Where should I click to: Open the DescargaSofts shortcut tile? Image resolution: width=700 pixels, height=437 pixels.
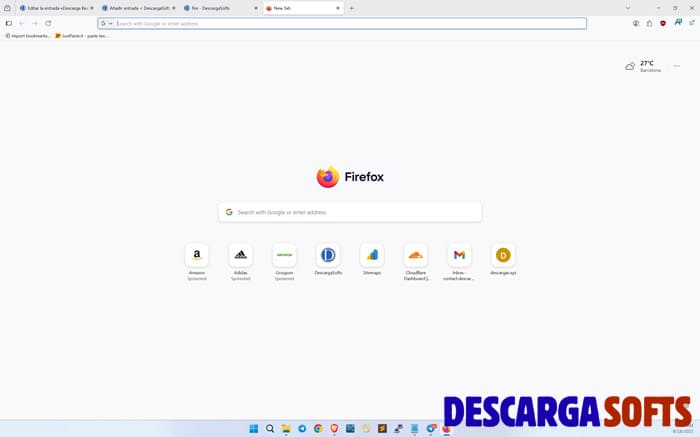click(x=328, y=255)
